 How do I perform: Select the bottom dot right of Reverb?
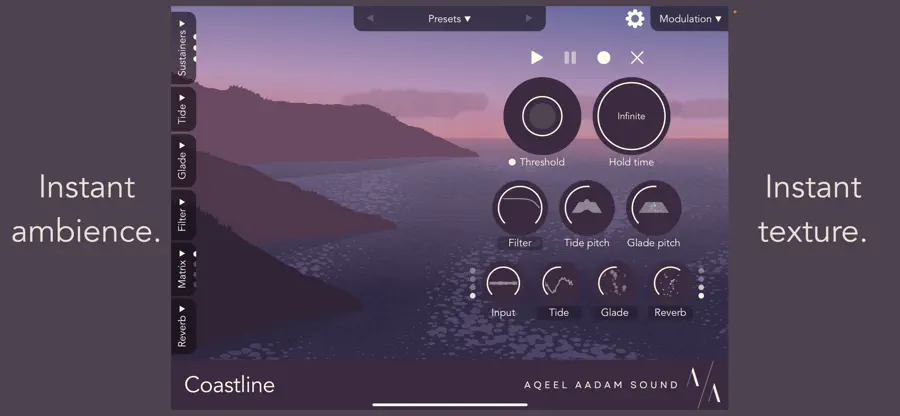(x=701, y=296)
